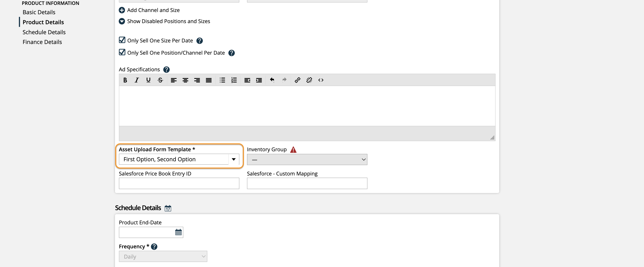Go to Schedule Details in sidebar
Image resolution: width=644 pixels, height=267 pixels.
point(44,32)
